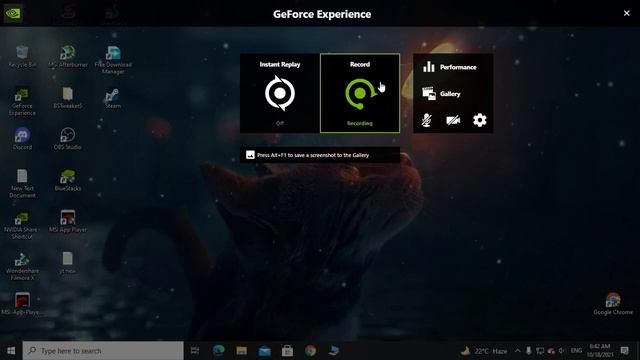Select the BSTweaker5 desktop icon
640x360 pixels.
[x=68, y=98]
